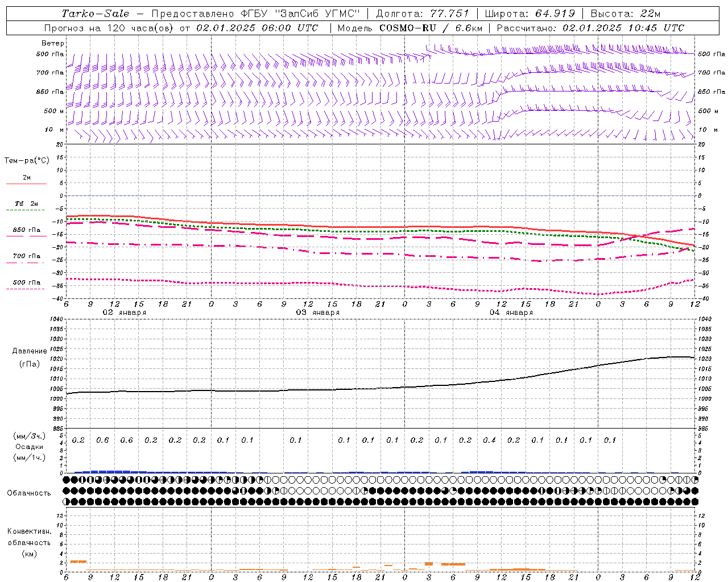Click the (км) convective cloud unit label
Screen dimensions: 728x582
(29, 554)
